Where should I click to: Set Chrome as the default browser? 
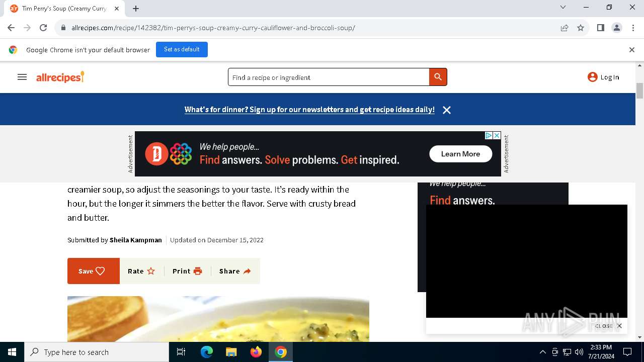point(182,49)
